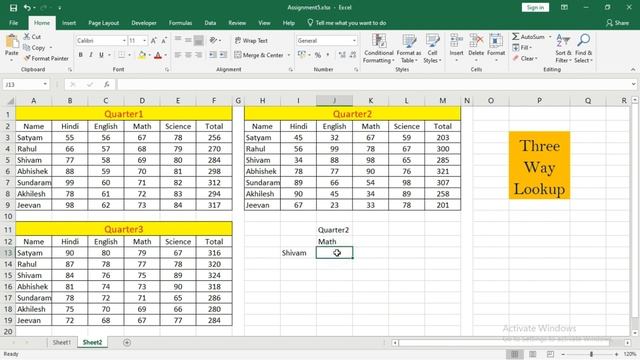640x360 pixels.
Task: Switch to Page Break Preview in status bar
Action: coord(550,354)
